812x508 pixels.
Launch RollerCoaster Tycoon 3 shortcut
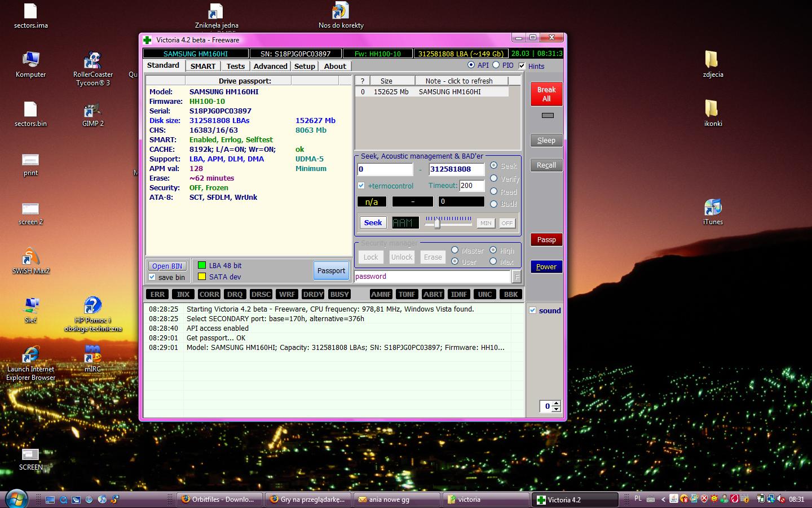pyautogui.click(x=93, y=69)
